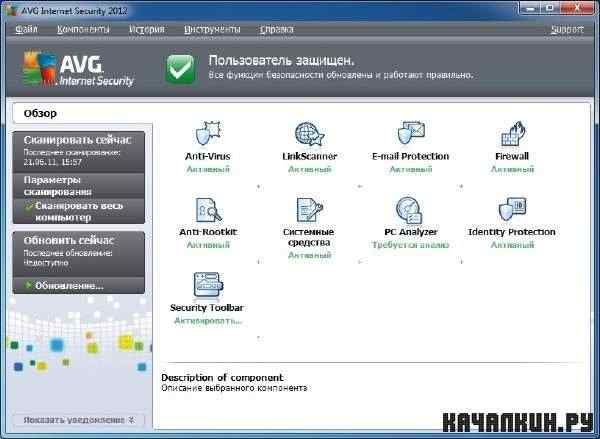Click Активный status under Anti-Virus
Screen dimensions: 600x439
click(208, 169)
